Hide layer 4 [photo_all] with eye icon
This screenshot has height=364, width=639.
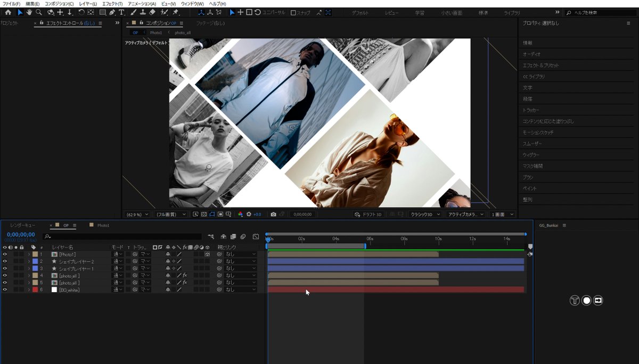tap(5, 275)
